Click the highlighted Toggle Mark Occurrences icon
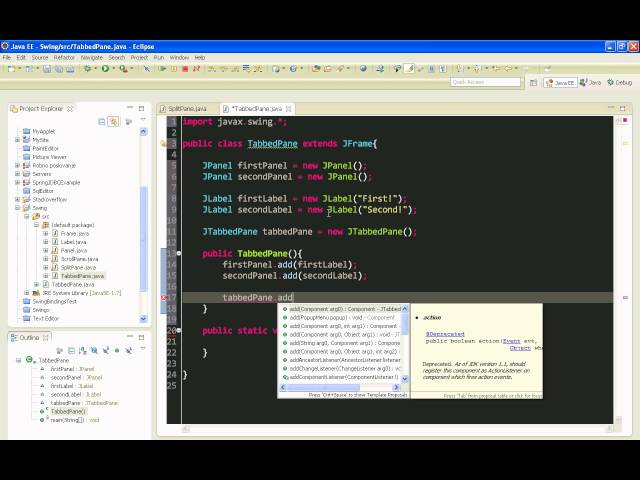640x480 pixels. coord(409,69)
